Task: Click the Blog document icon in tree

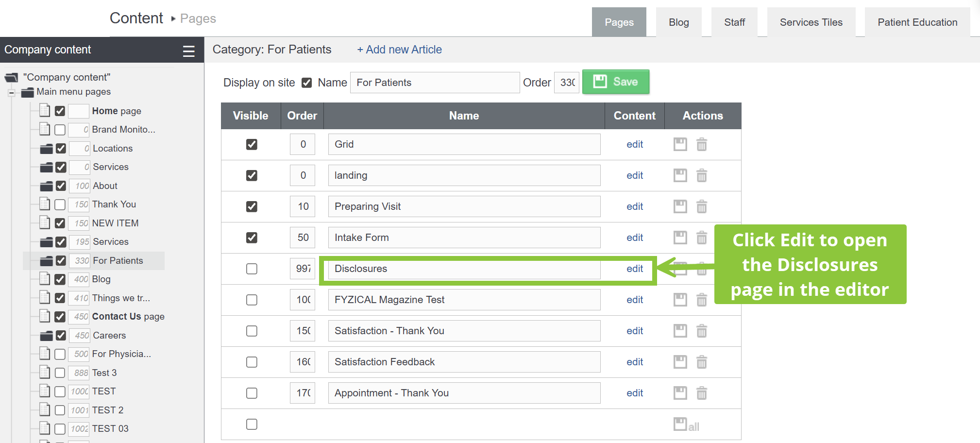Action: (x=45, y=279)
